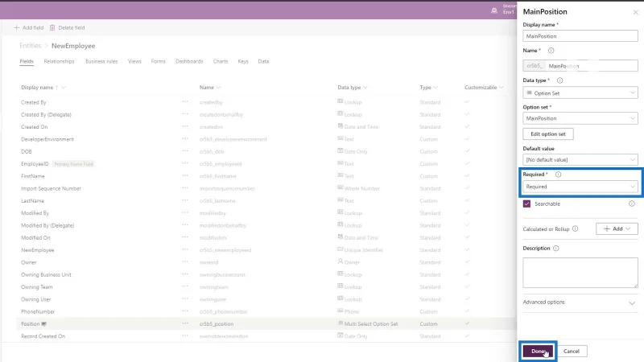Image resolution: width=644 pixels, height=362 pixels.
Task: Switch to the Views tab
Action: (134, 61)
